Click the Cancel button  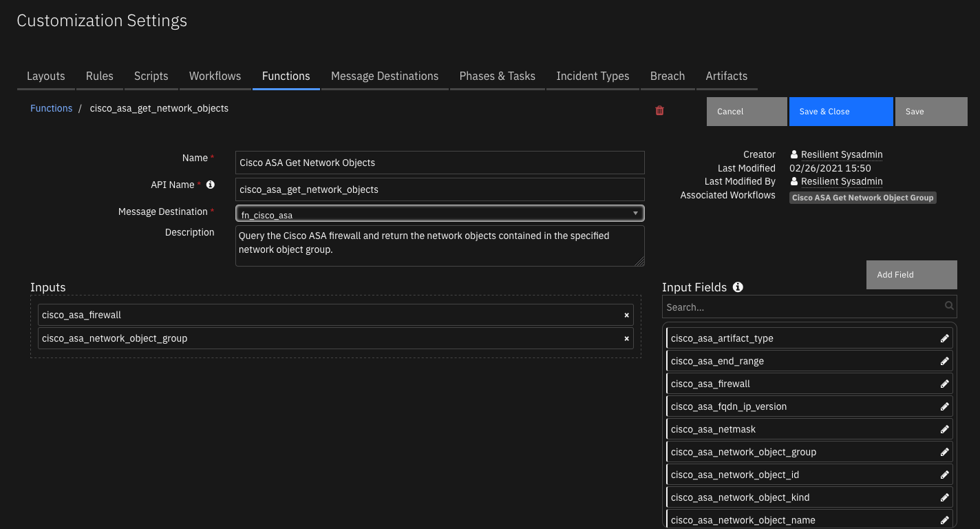coord(747,112)
